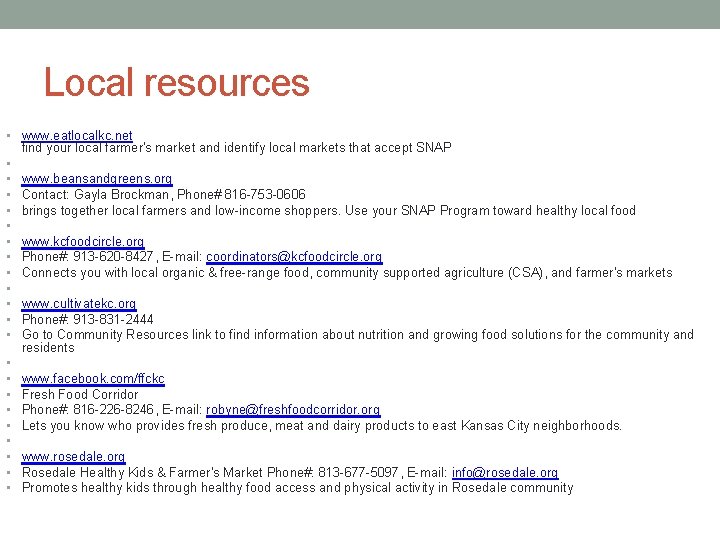Viewport: 720px width, 540px height.
Task: Click the line 'find your local farmer's market'
Action: point(236,147)
